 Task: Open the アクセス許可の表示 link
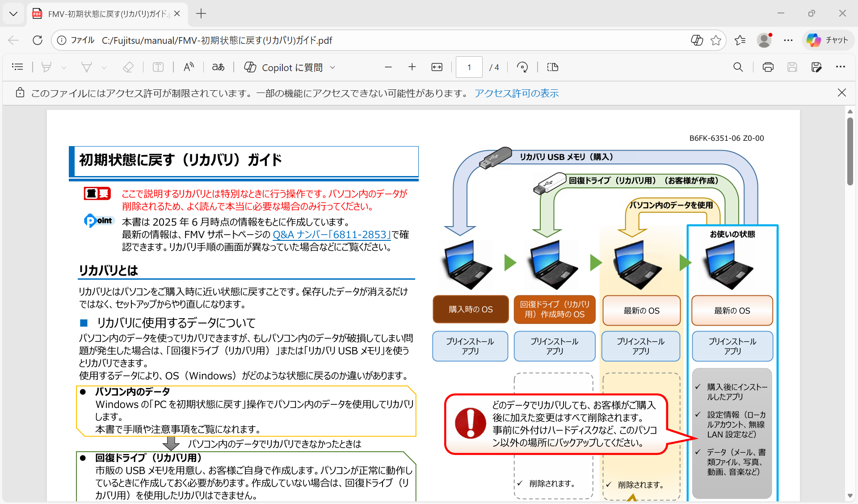click(x=517, y=93)
